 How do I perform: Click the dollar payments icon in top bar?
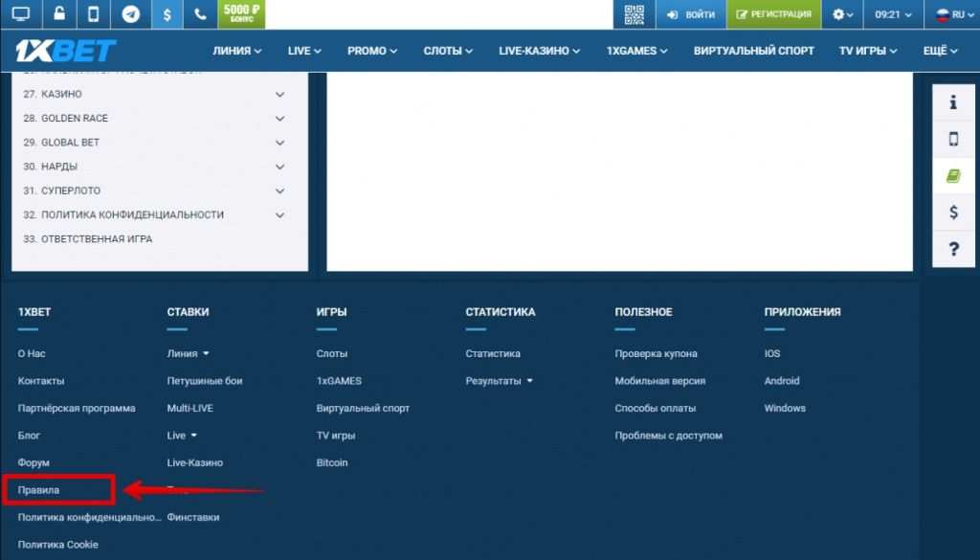[x=167, y=14]
